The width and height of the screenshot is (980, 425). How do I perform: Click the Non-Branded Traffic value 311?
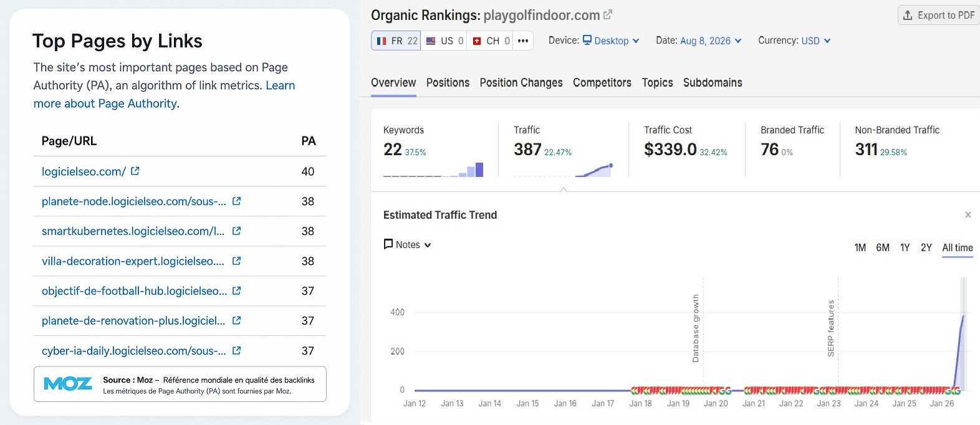pyautogui.click(x=866, y=150)
